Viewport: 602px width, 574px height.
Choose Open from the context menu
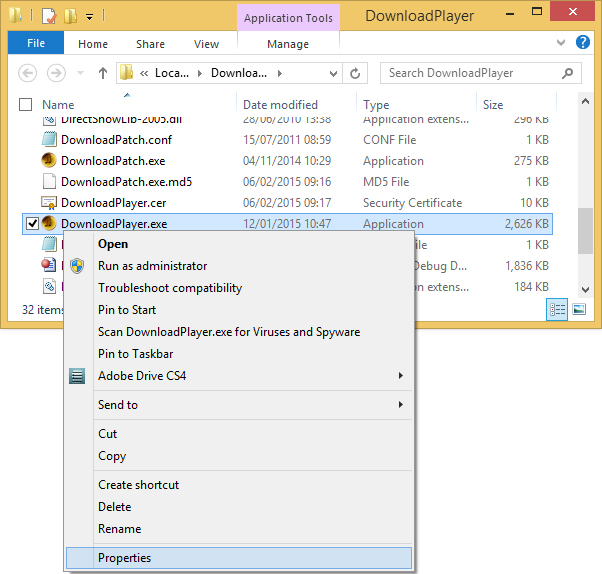click(240, 244)
